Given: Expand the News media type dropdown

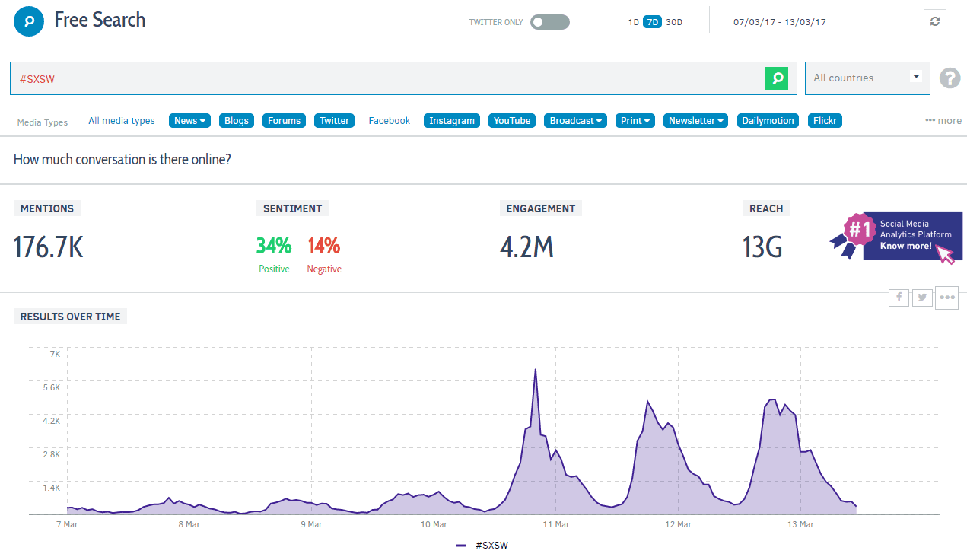Looking at the screenshot, I should click(189, 120).
